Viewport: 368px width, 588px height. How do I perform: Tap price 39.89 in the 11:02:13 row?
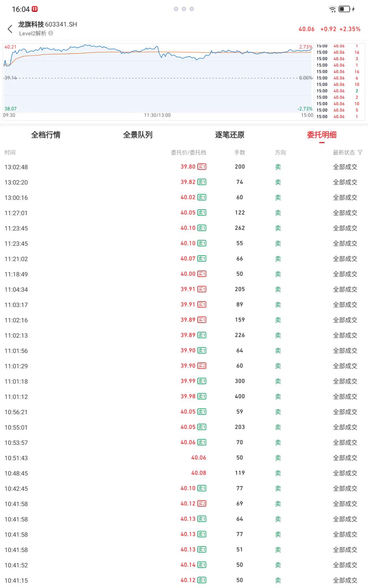coord(188,335)
